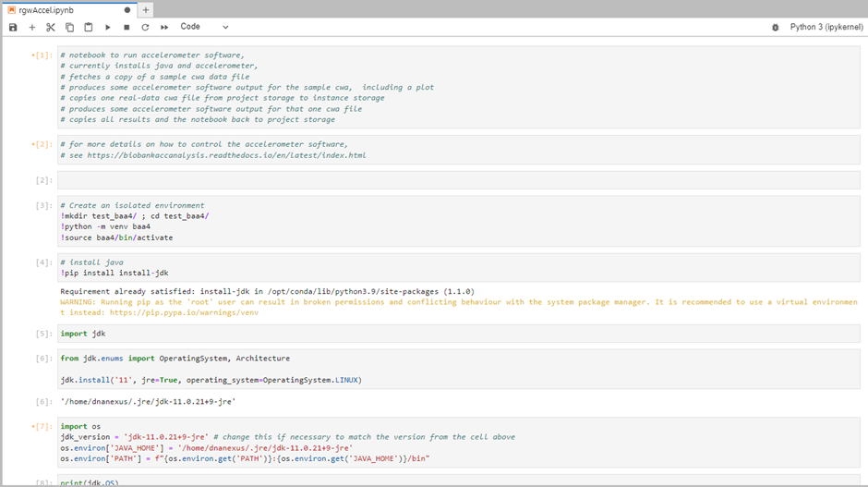The width and height of the screenshot is (868, 487).
Task: Click the jdk_version assignment line
Action: [287, 437]
